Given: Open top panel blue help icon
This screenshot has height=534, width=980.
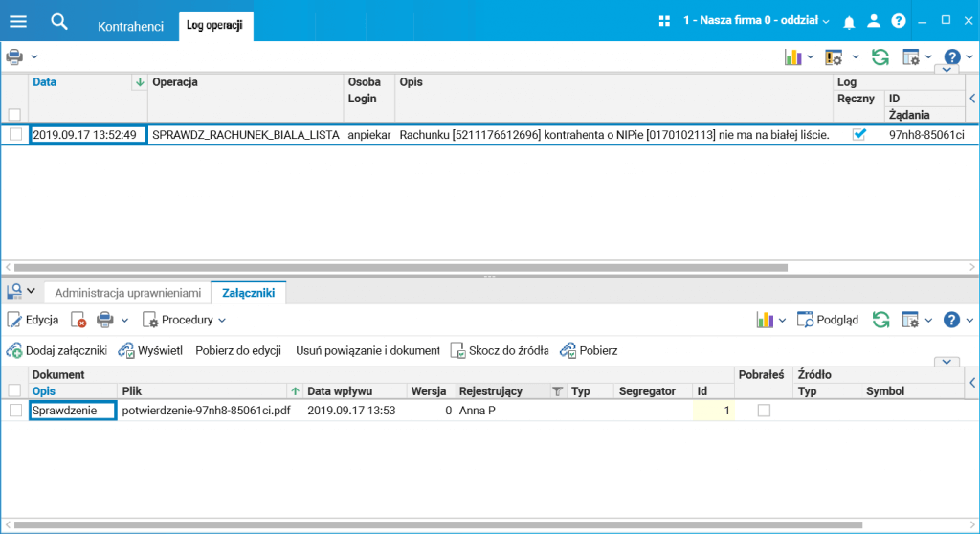Looking at the screenshot, I should 952,56.
